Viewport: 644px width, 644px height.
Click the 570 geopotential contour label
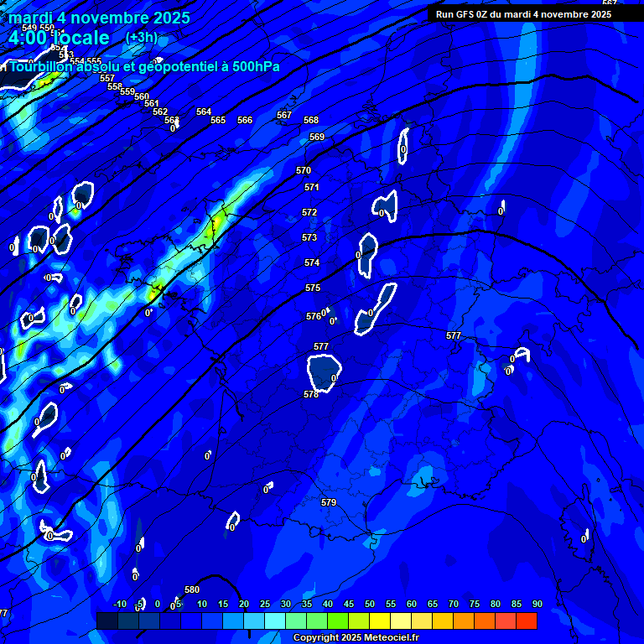[x=304, y=170]
